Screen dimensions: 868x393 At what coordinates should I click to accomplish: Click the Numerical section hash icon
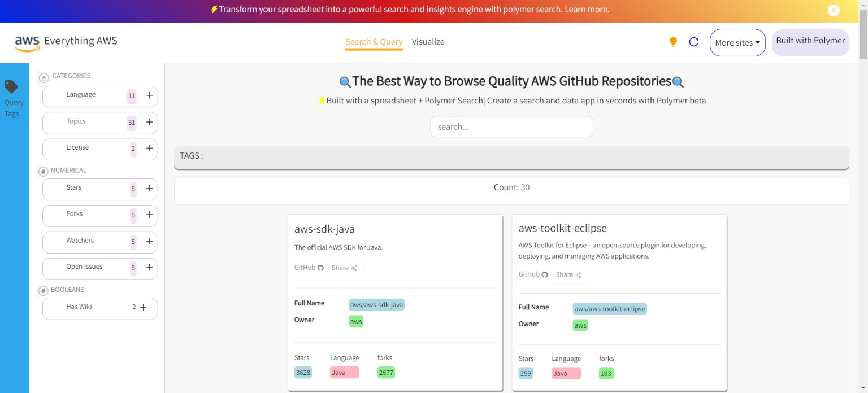(43, 172)
